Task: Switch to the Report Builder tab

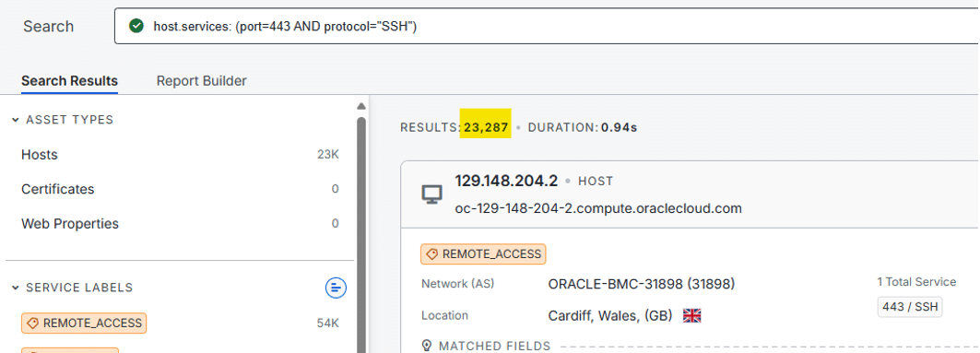Action: point(201,81)
